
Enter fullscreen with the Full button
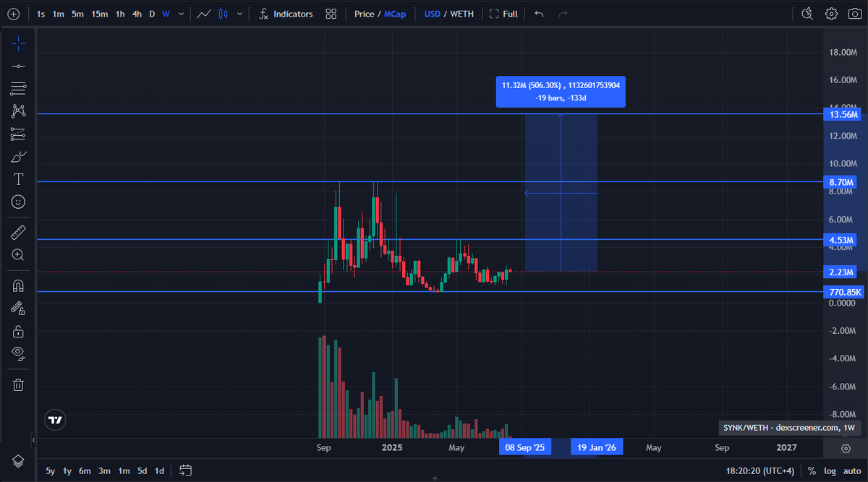pos(503,13)
